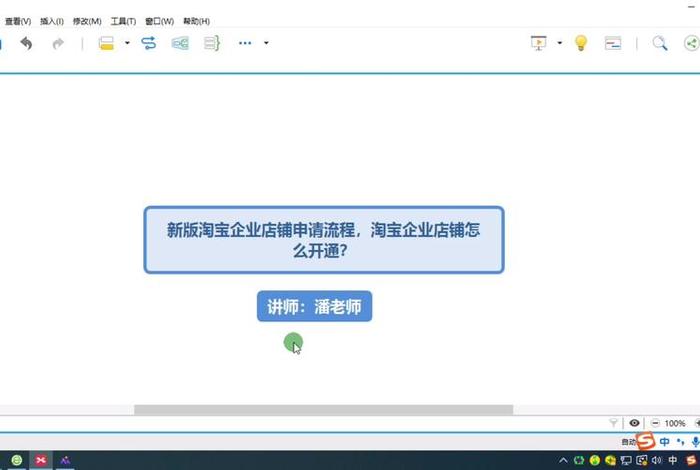This screenshot has height=470, width=700.
Task: Click the green share icon
Action: (x=692, y=43)
